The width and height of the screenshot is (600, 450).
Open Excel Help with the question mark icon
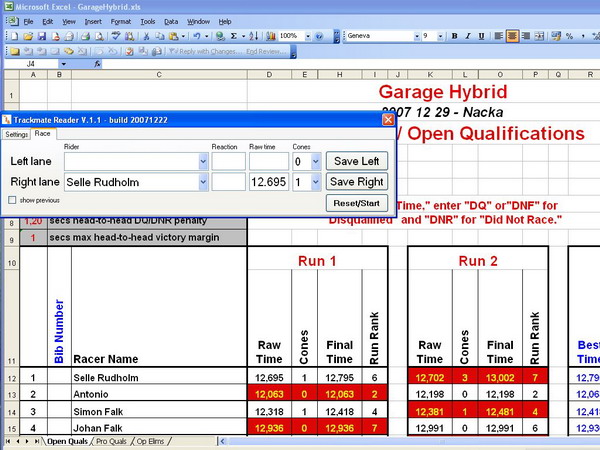click(319, 36)
